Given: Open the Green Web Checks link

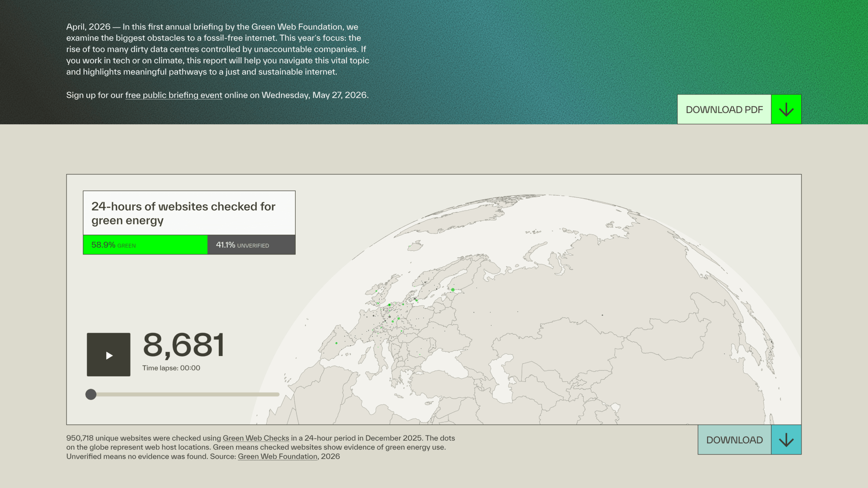Looking at the screenshot, I should pyautogui.click(x=256, y=438).
